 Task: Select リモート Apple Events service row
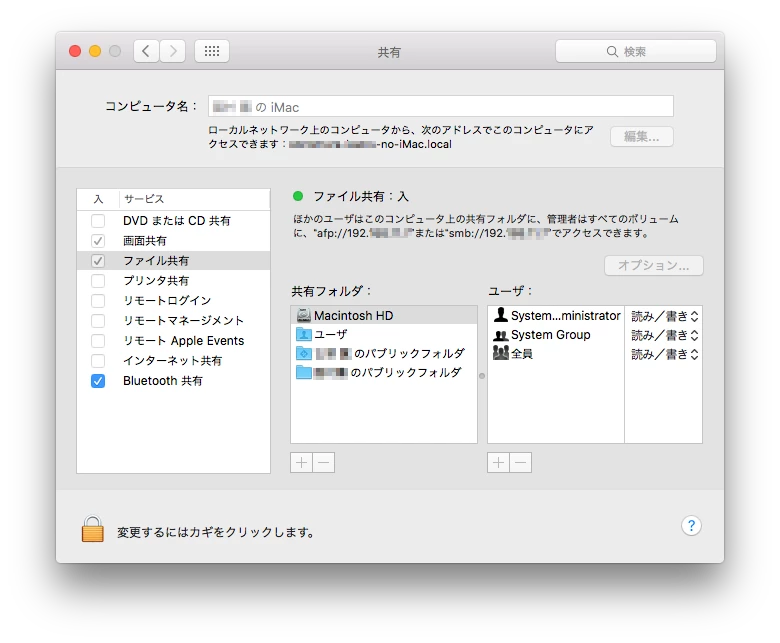click(x=174, y=341)
